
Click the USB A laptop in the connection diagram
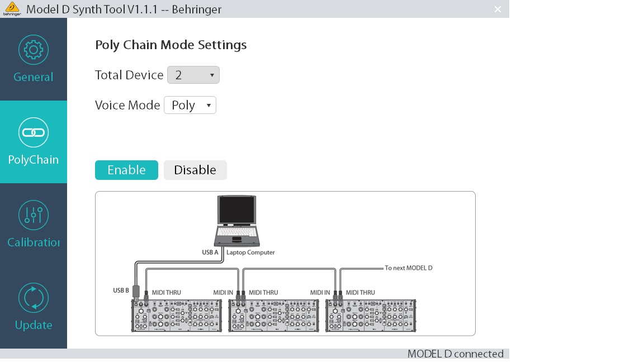(236, 221)
